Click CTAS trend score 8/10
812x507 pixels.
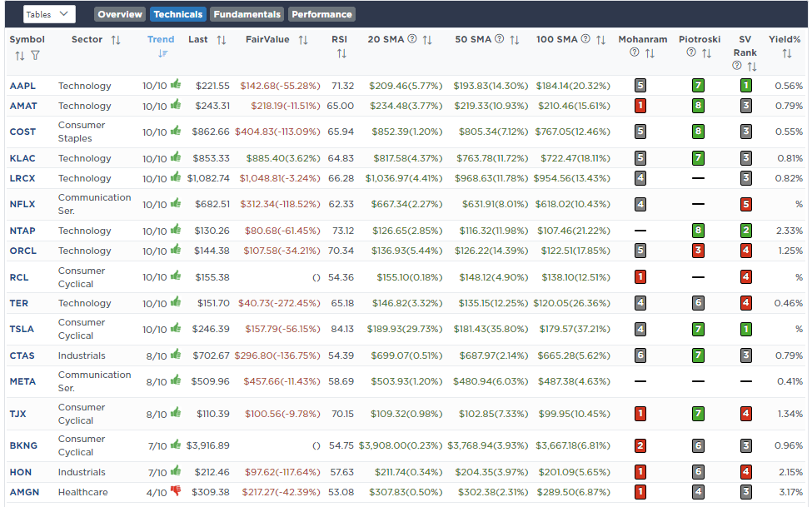pos(157,356)
